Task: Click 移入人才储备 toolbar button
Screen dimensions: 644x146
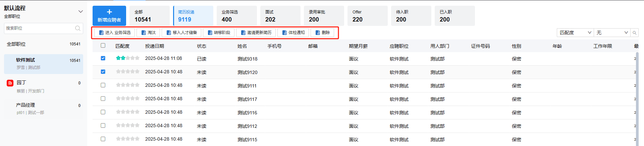Action: 181,33
